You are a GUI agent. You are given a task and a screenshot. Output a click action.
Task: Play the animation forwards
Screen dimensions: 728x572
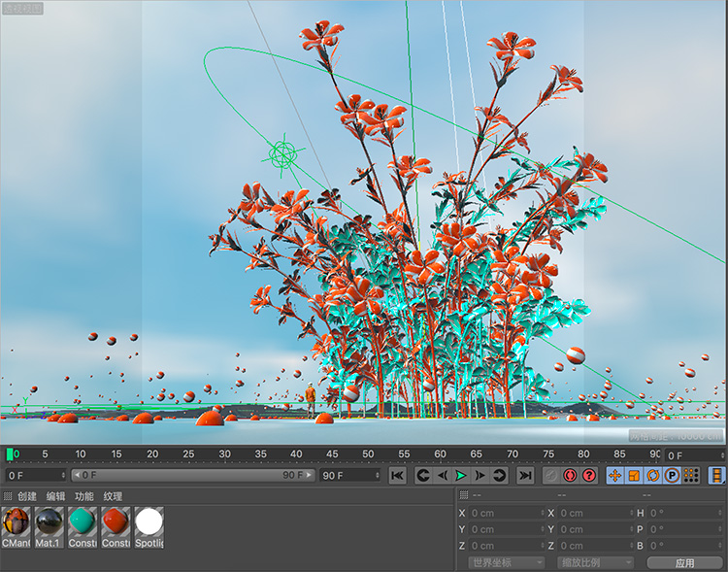[460, 475]
